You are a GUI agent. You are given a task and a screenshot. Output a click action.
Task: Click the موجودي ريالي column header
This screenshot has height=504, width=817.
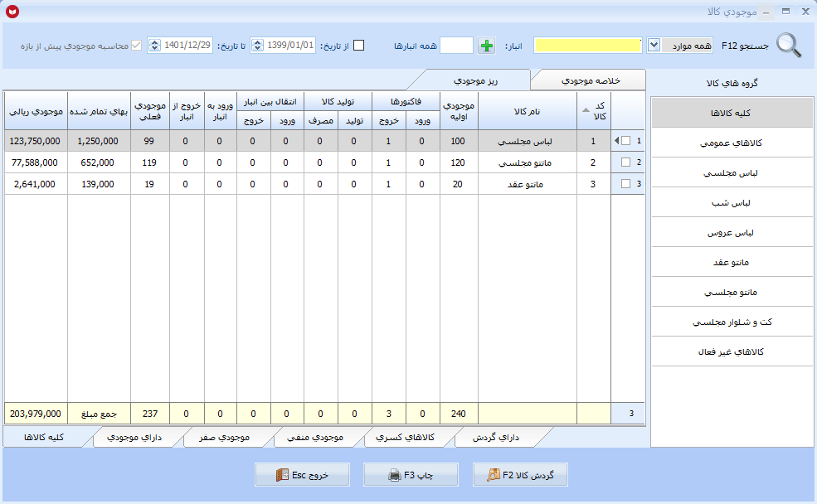36,111
